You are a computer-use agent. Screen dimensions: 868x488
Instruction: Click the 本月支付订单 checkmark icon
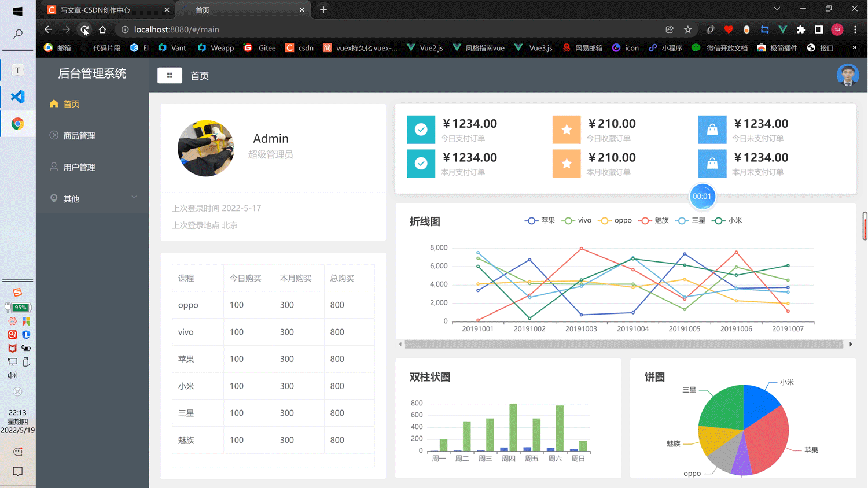[421, 164]
